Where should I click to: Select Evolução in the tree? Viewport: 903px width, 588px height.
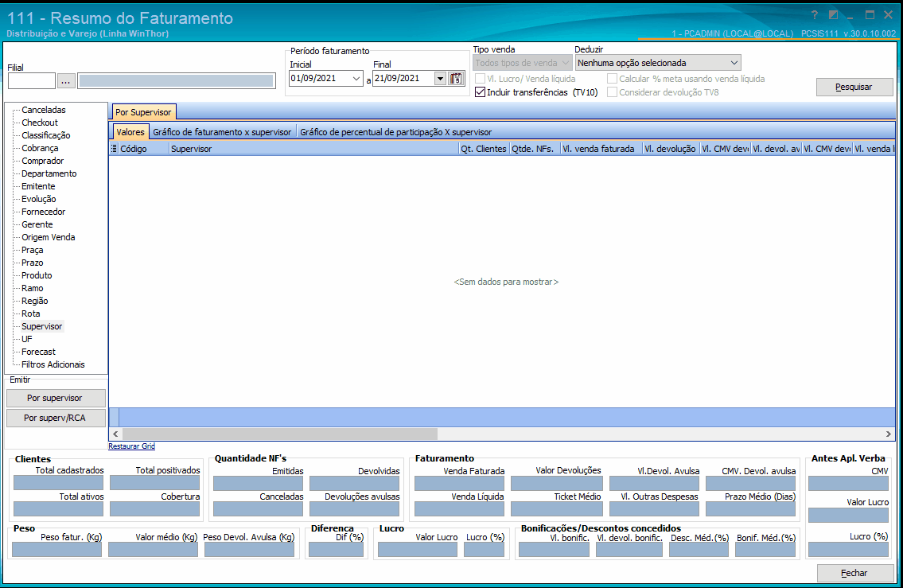[x=38, y=199]
